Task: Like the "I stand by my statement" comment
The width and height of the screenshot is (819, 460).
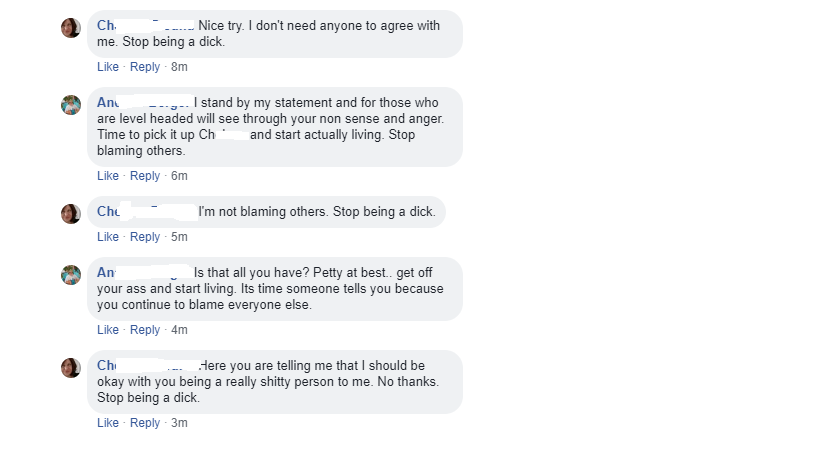Action: pos(108,176)
